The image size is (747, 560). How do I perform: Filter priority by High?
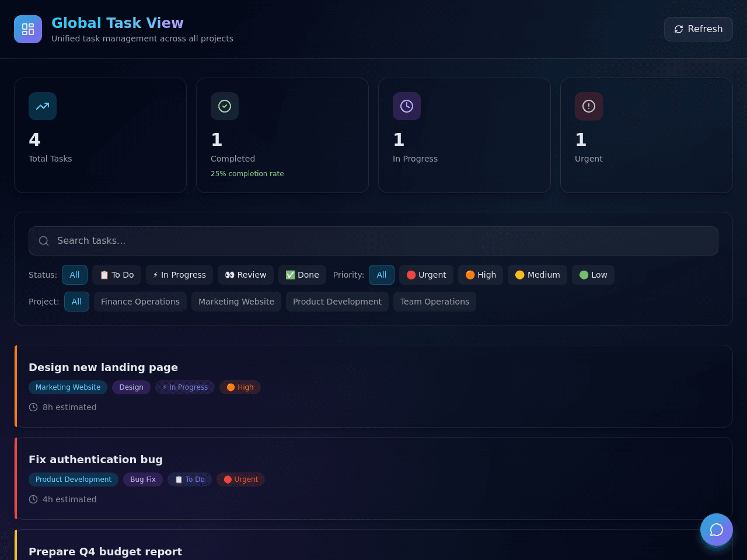pos(481,275)
